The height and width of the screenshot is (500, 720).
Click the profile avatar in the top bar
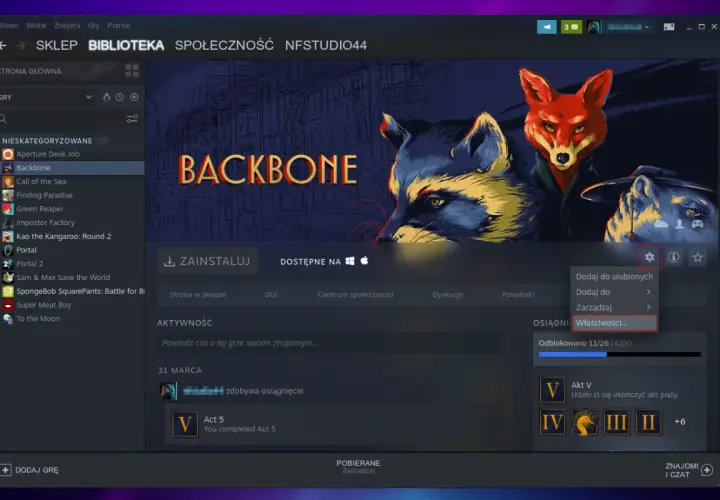(594, 27)
